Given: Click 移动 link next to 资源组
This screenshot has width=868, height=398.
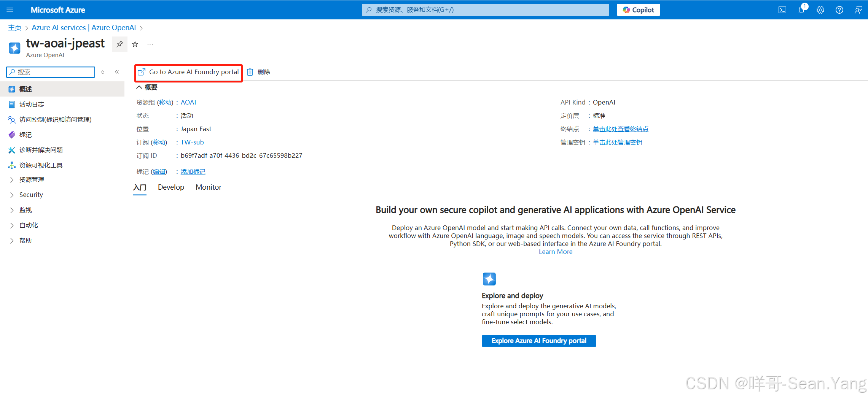Looking at the screenshot, I should coord(165,102).
